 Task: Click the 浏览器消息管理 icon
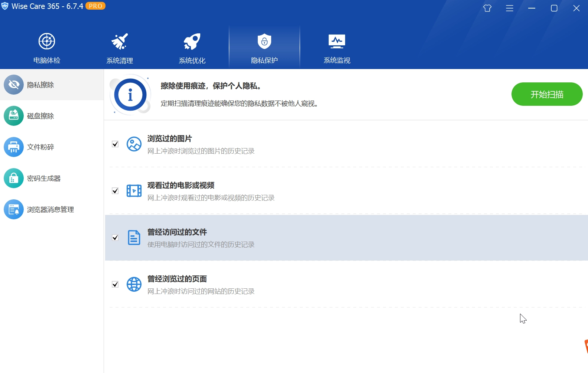[x=14, y=209]
